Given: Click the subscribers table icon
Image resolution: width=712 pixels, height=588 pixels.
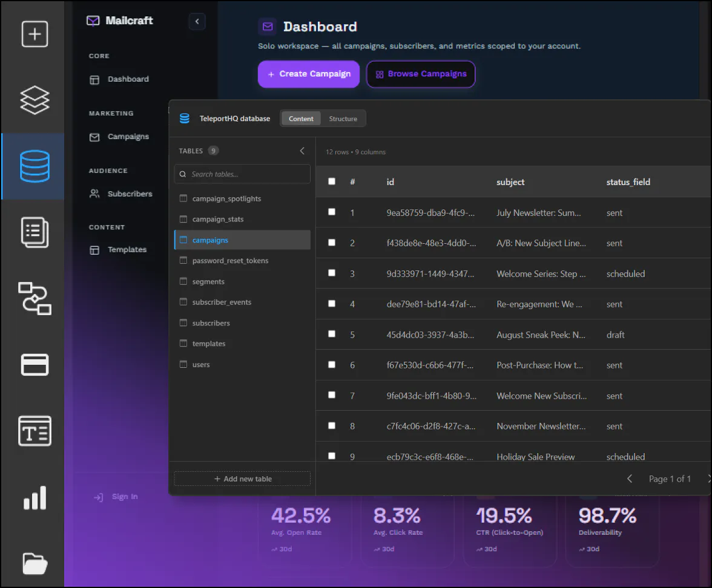Looking at the screenshot, I should (183, 322).
